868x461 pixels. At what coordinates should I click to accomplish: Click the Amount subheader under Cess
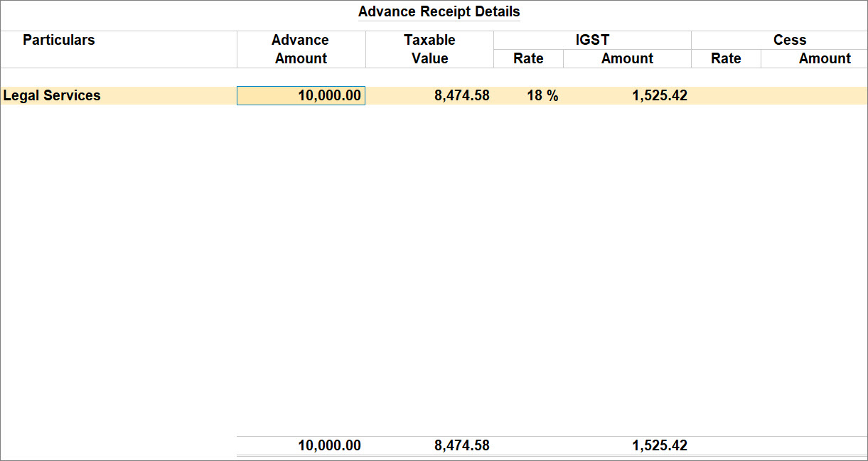click(x=825, y=58)
